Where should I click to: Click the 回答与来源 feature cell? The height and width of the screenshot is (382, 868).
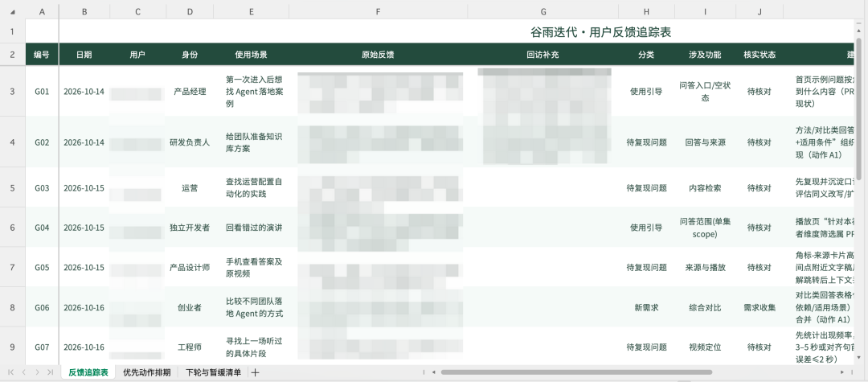(706, 142)
